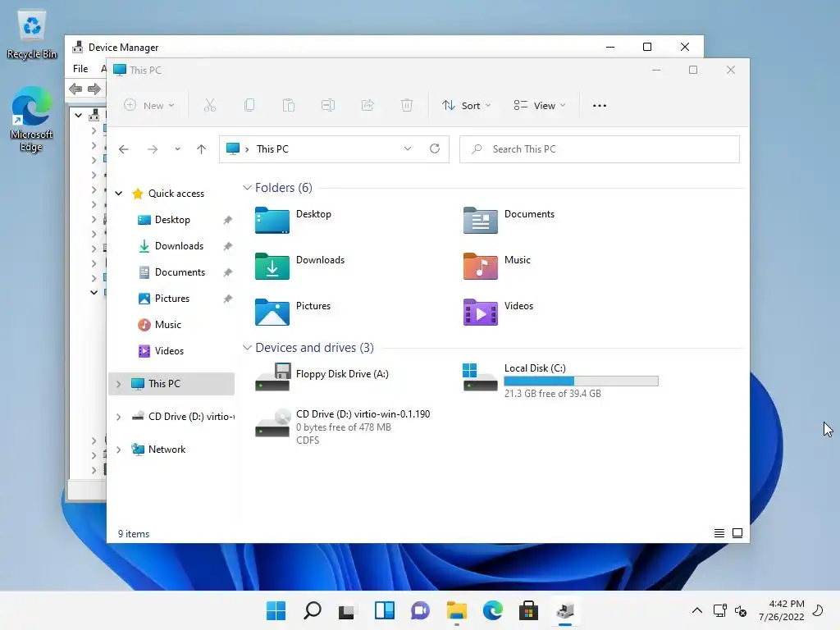Image resolution: width=840 pixels, height=630 pixels.
Task: Select Downloads in Quick access
Action: [x=179, y=246]
